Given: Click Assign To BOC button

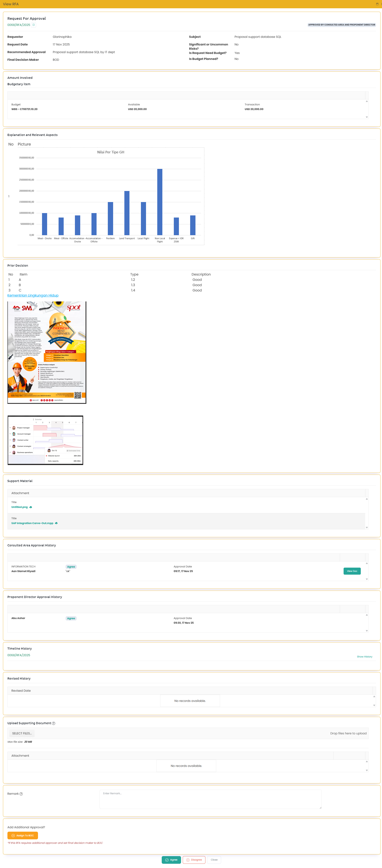Looking at the screenshot, I should [x=22, y=835].
